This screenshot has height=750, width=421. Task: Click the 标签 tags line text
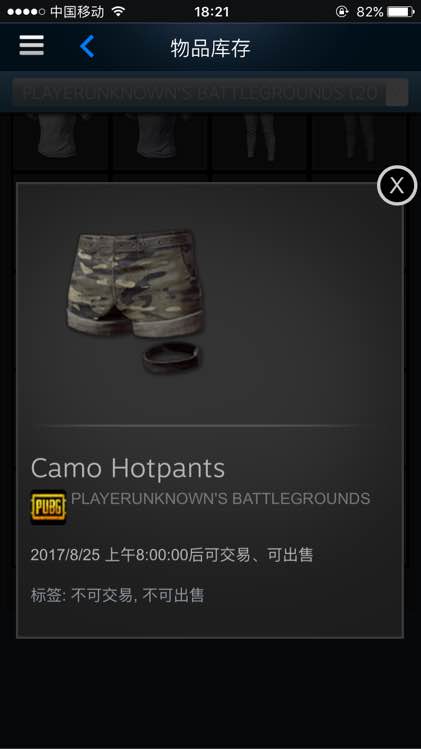(118, 596)
